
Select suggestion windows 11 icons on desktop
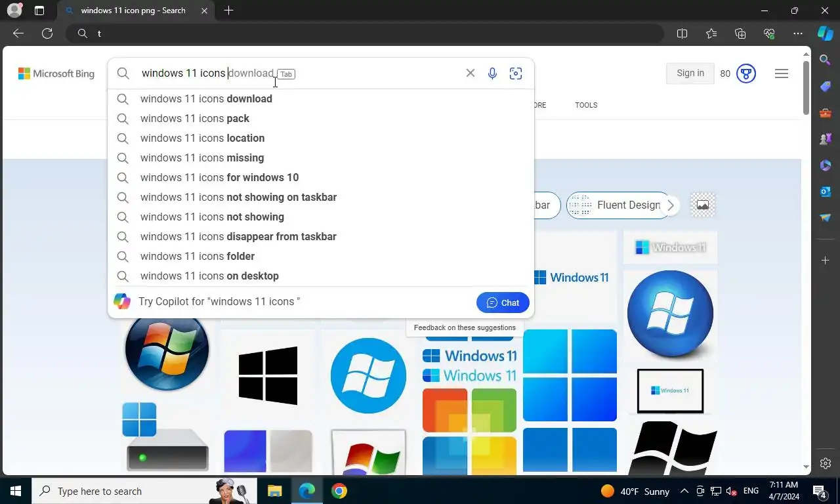[x=321, y=276]
